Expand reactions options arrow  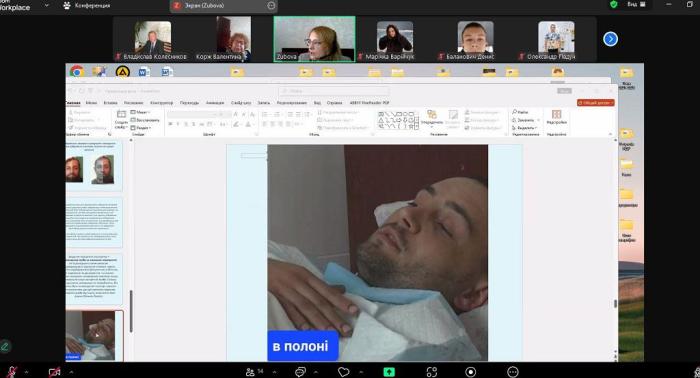pyautogui.click(x=361, y=371)
